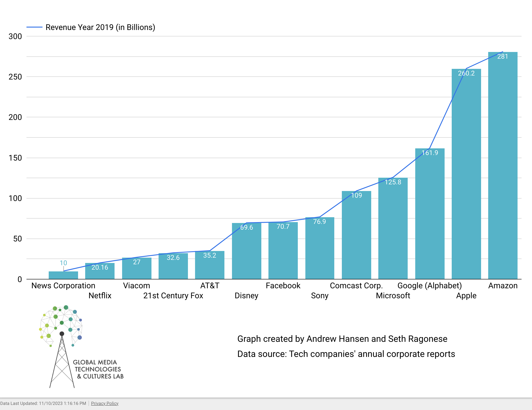532x410 pixels.
Task: Select the News Corporation bar at 10
Action: 63,275
